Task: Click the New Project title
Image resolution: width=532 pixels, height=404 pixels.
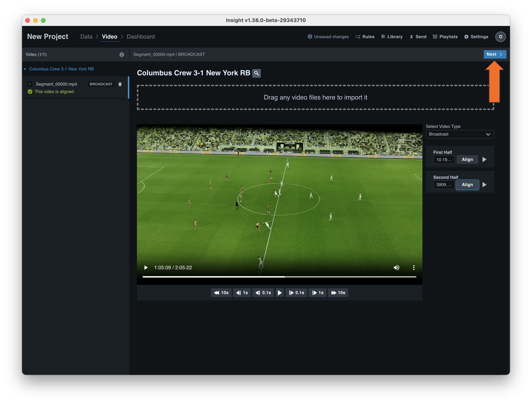Action: pos(48,37)
